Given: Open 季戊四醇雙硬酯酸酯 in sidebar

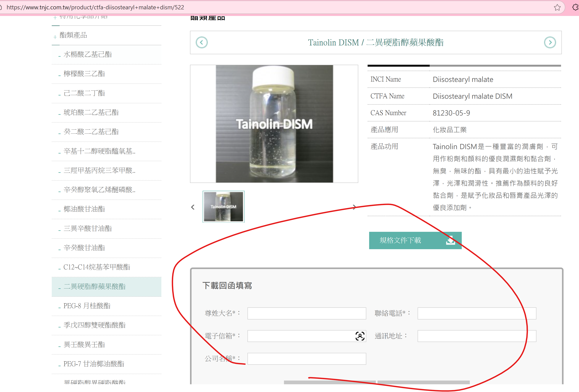Looking at the screenshot, I should click(x=94, y=325).
